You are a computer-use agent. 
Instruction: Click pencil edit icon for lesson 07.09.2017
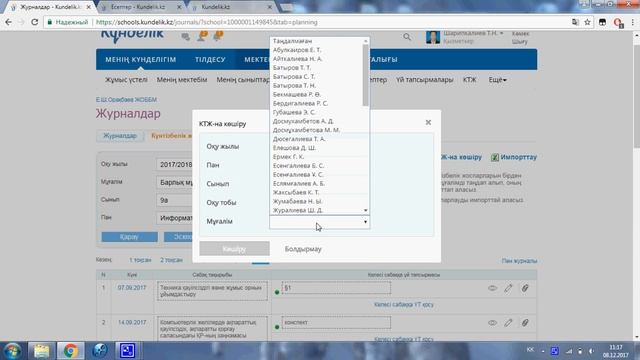click(x=508, y=288)
